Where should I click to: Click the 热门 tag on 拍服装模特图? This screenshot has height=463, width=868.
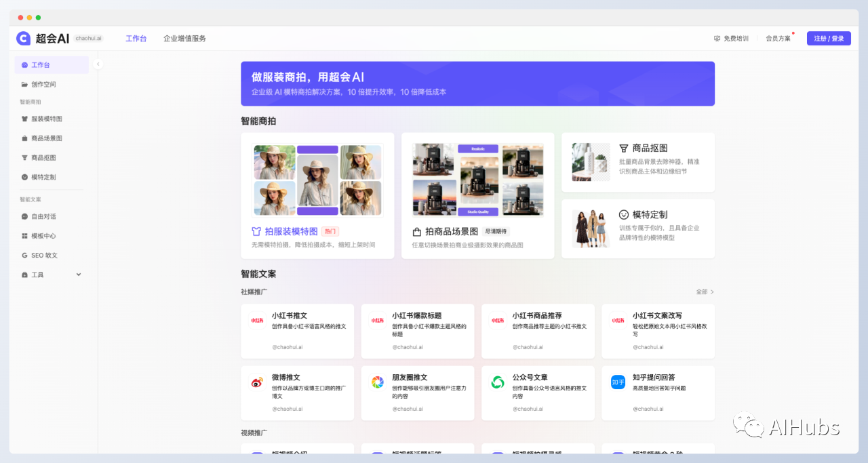pos(330,231)
